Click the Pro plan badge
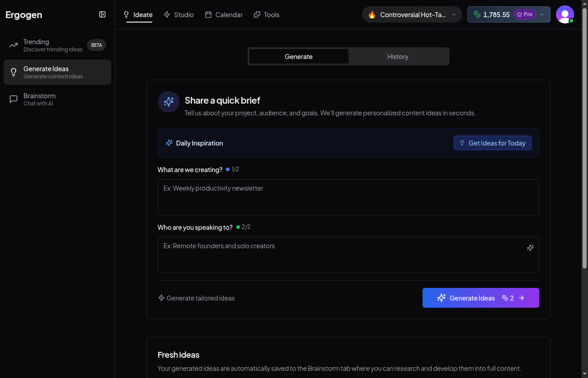This screenshot has height=378, width=588. pyautogui.click(x=524, y=14)
